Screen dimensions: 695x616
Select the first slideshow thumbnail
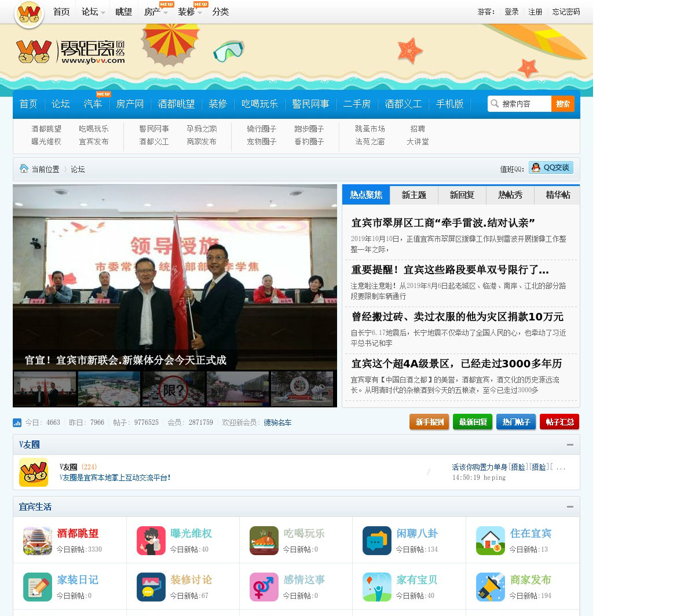point(45,388)
